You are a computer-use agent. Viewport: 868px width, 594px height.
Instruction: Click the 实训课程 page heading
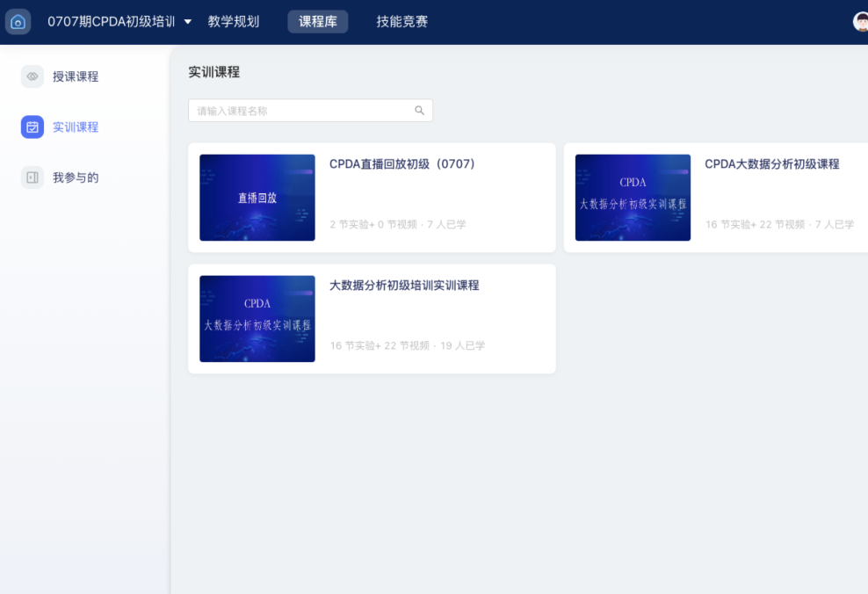point(213,72)
